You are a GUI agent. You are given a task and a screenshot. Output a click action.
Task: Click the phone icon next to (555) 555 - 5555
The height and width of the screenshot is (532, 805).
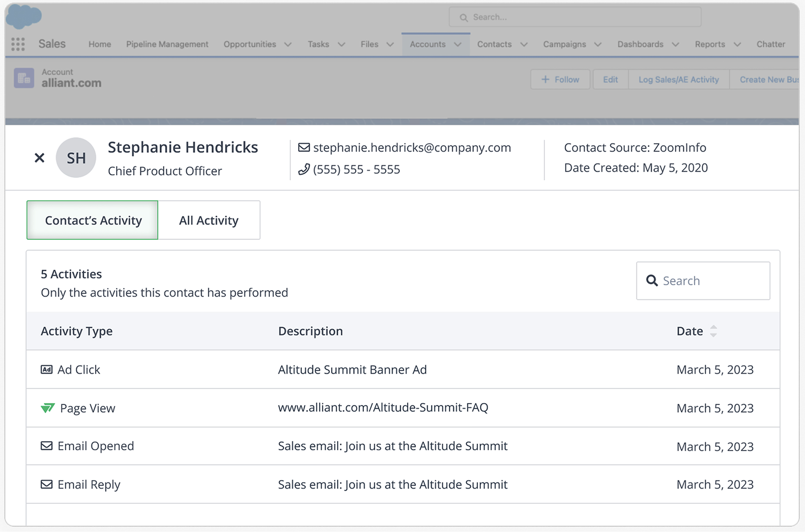pyautogui.click(x=304, y=169)
